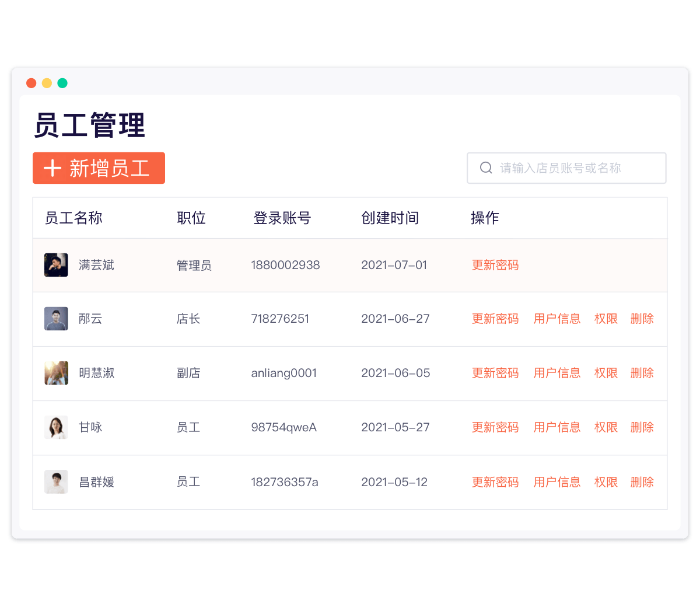Image resolution: width=700 pixels, height=607 pixels.
Task: Click the plus icon on 新增员工
Action: (x=52, y=168)
